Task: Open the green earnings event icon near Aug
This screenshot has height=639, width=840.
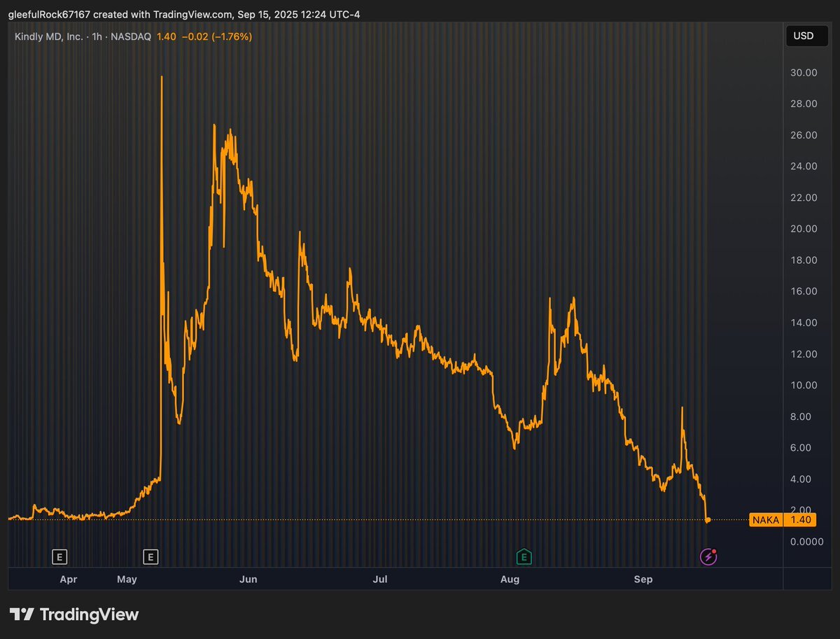Action: 523,556
